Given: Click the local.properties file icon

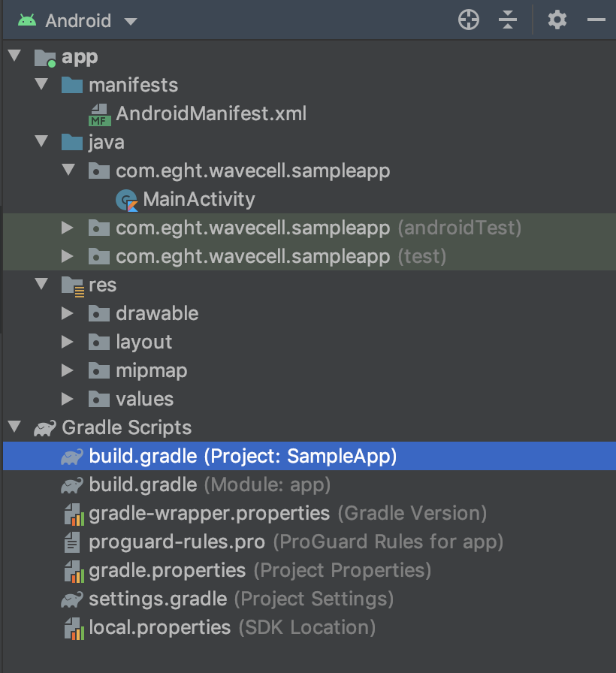Looking at the screenshot, I should 72,628.
